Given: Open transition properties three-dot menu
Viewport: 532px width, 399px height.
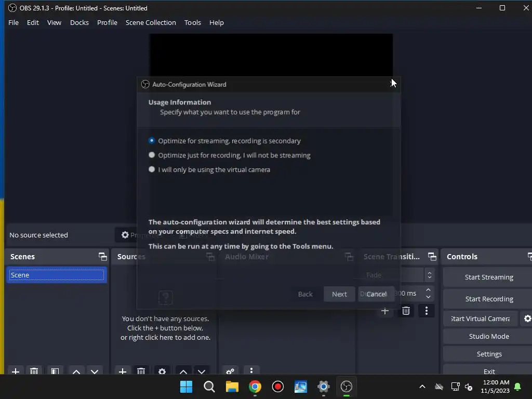Looking at the screenshot, I should (x=427, y=311).
